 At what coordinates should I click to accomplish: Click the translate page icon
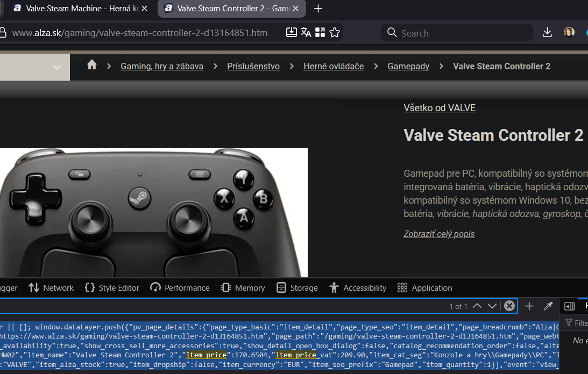click(x=306, y=32)
